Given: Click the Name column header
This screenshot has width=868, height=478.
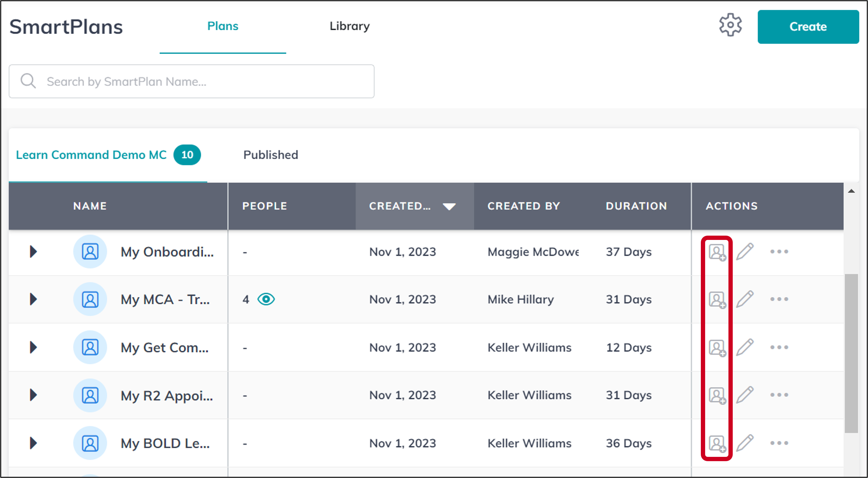Looking at the screenshot, I should [x=90, y=206].
